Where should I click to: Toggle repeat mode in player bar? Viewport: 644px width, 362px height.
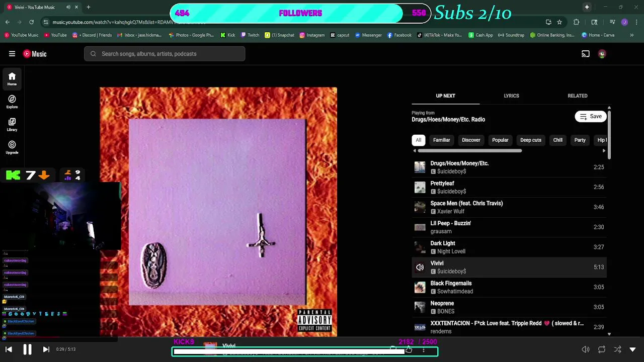click(x=602, y=349)
